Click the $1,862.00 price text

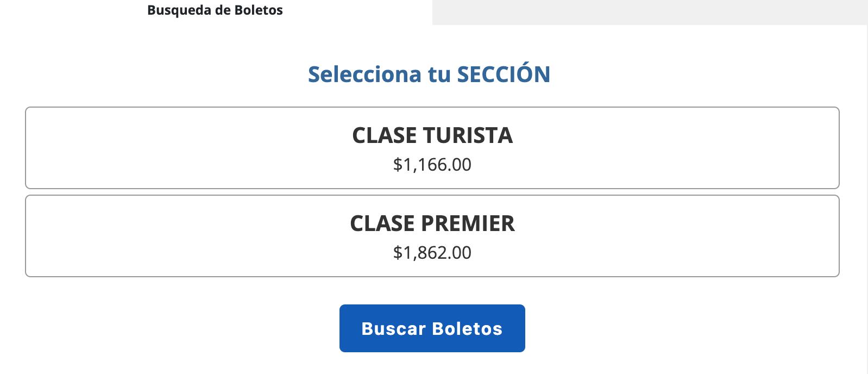[x=432, y=252]
